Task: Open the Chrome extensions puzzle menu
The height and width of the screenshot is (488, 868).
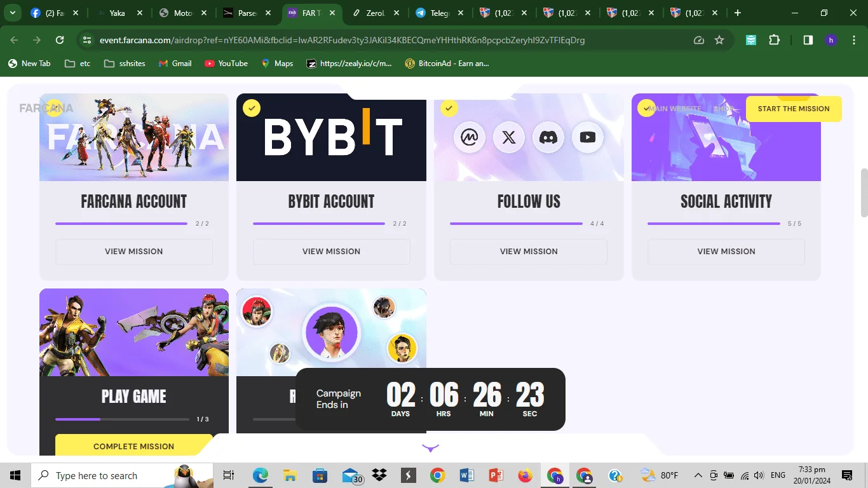Action: (x=774, y=40)
